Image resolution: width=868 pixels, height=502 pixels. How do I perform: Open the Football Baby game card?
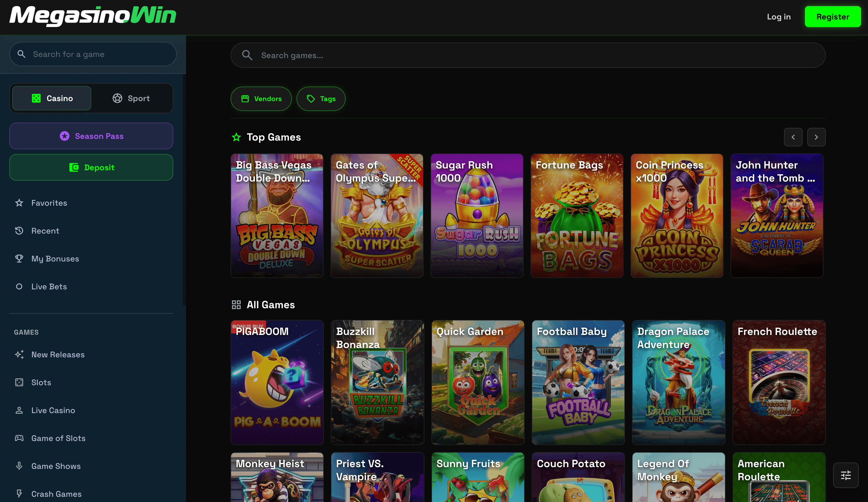(578, 382)
